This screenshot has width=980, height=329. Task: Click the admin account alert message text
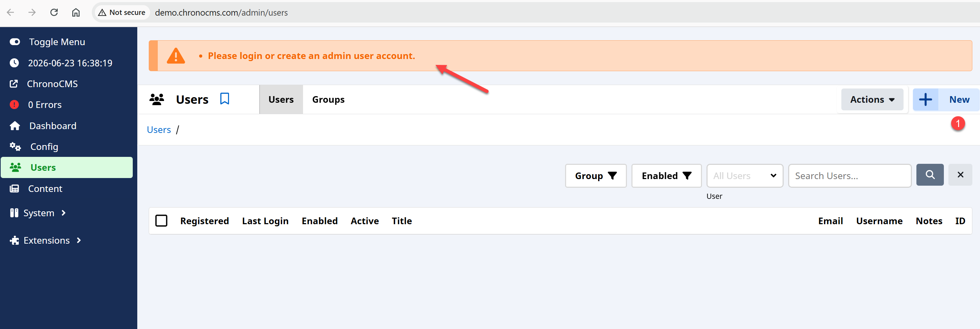311,56
